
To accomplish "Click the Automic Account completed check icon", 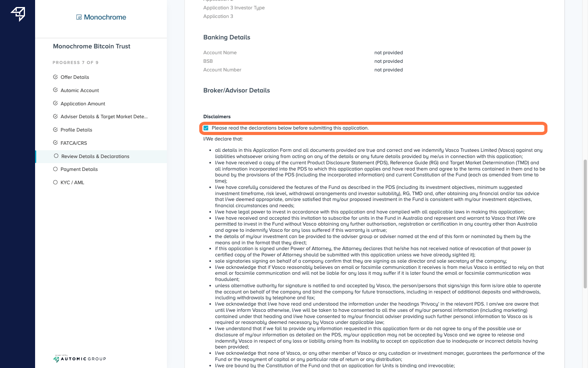I will coord(55,90).
